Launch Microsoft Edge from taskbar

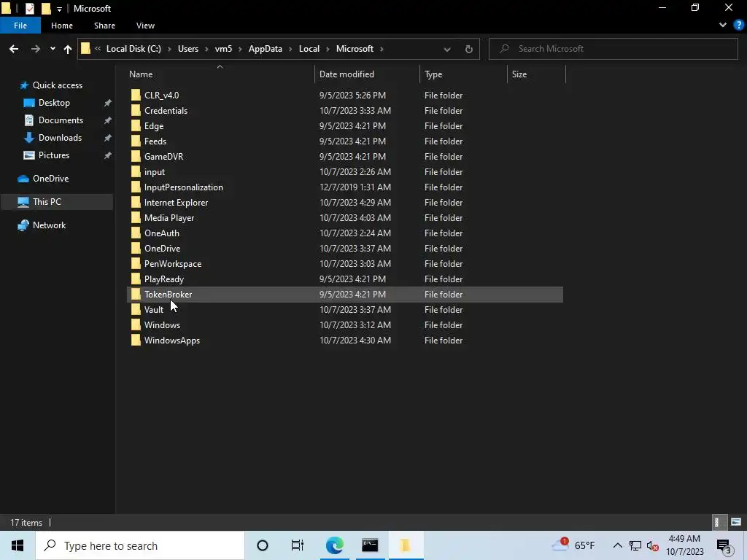click(334, 545)
